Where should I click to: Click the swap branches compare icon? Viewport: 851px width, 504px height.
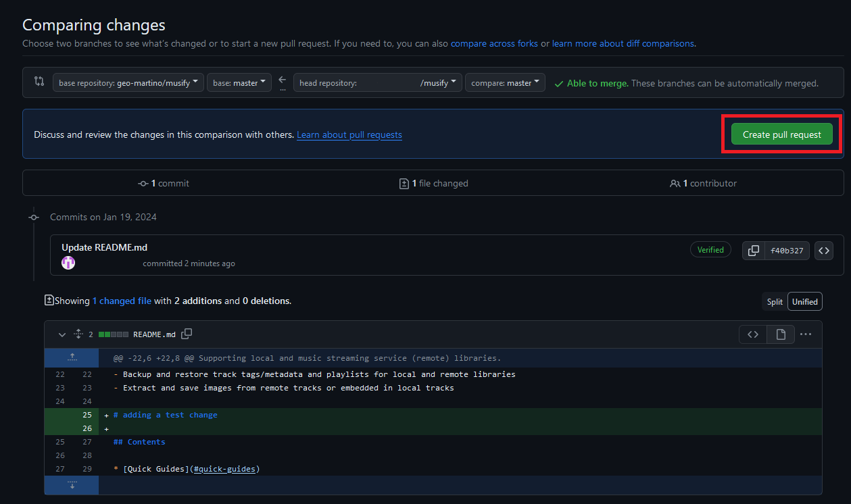pyautogui.click(x=39, y=82)
